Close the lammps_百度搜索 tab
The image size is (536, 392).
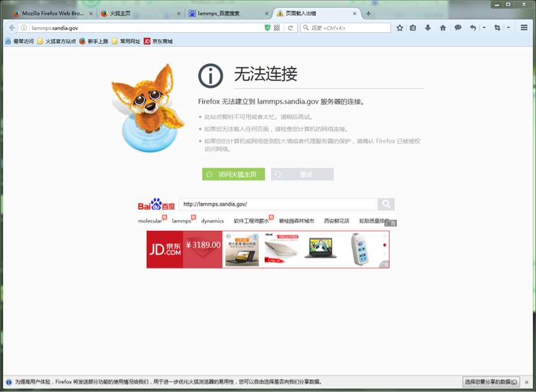tap(267, 14)
